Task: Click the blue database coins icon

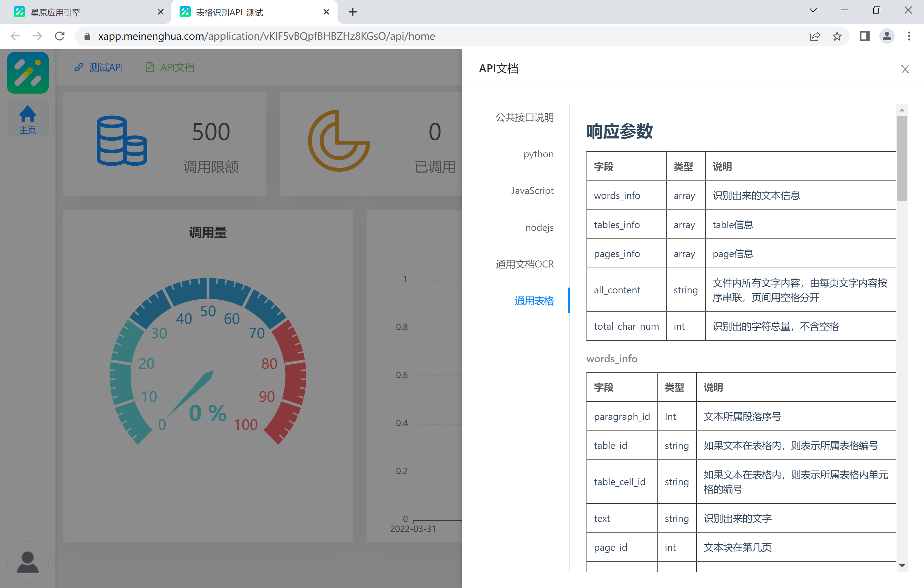Action: 122,141
